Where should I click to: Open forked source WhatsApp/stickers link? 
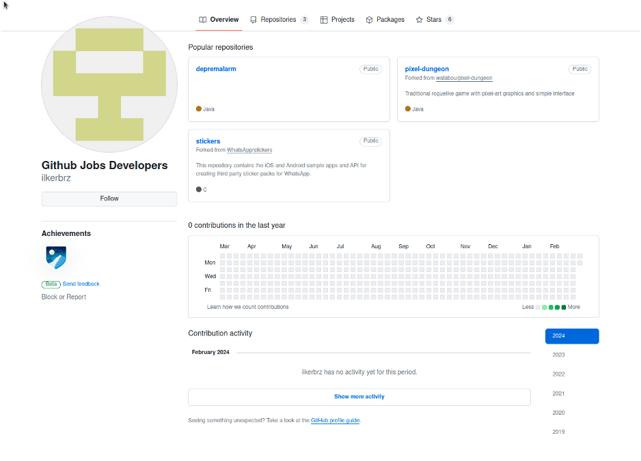coord(249,150)
